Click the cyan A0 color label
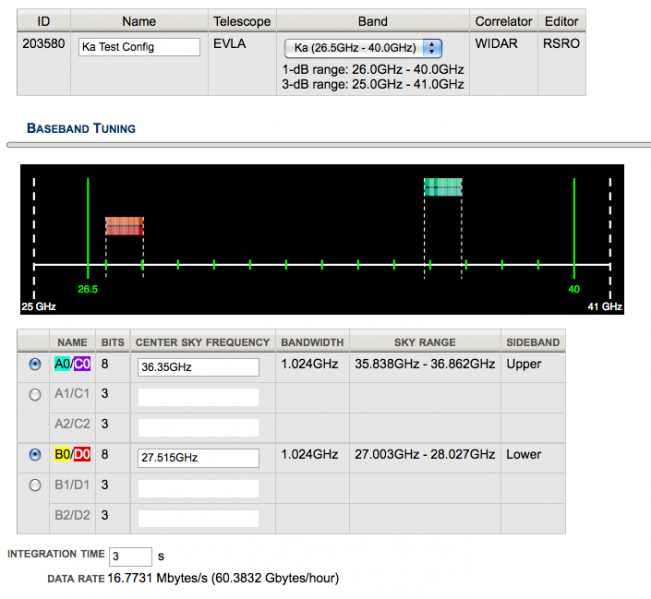This screenshot has height=599, width=651. [62, 365]
